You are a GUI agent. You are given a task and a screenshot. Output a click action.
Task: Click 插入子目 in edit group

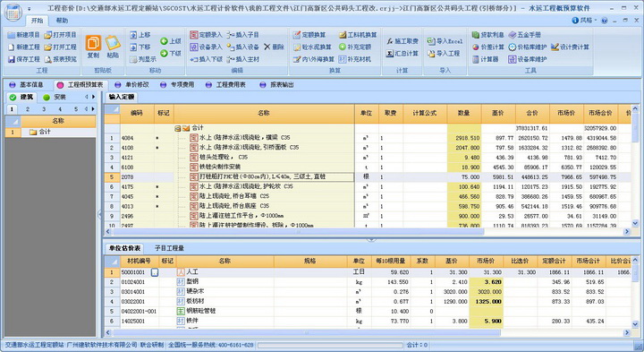(242, 35)
